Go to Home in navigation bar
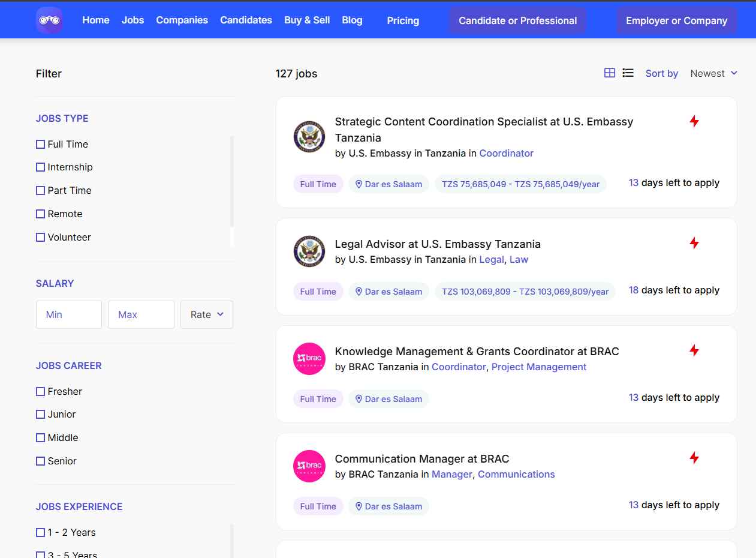 (x=96, y=20)
